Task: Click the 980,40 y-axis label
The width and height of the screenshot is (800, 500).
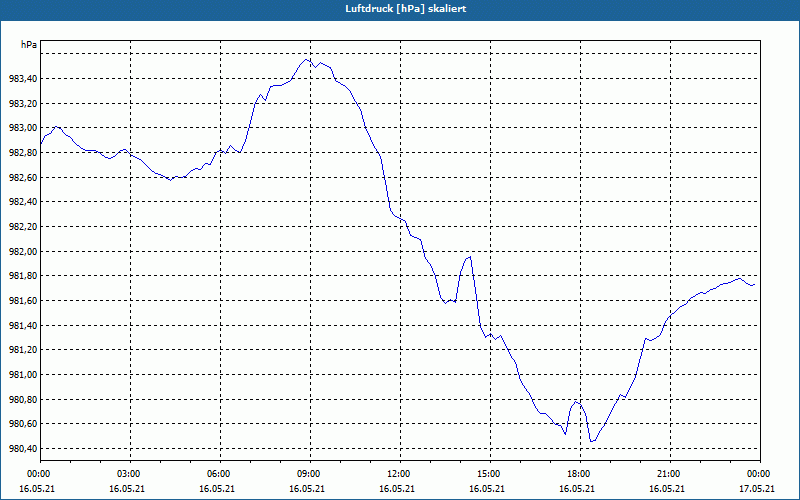Action: pyautogui.click(x=22, y=449)
